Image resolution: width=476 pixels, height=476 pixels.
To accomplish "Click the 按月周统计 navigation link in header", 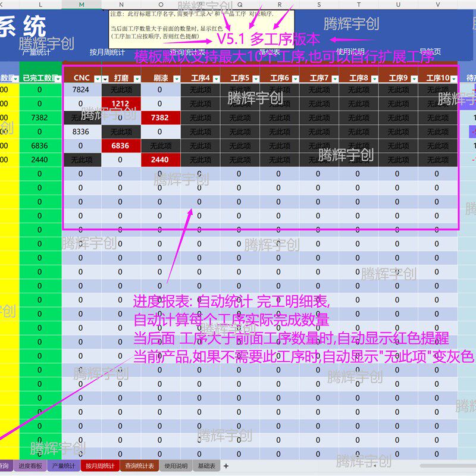I will pyautogui.click(x=107, y=52).
